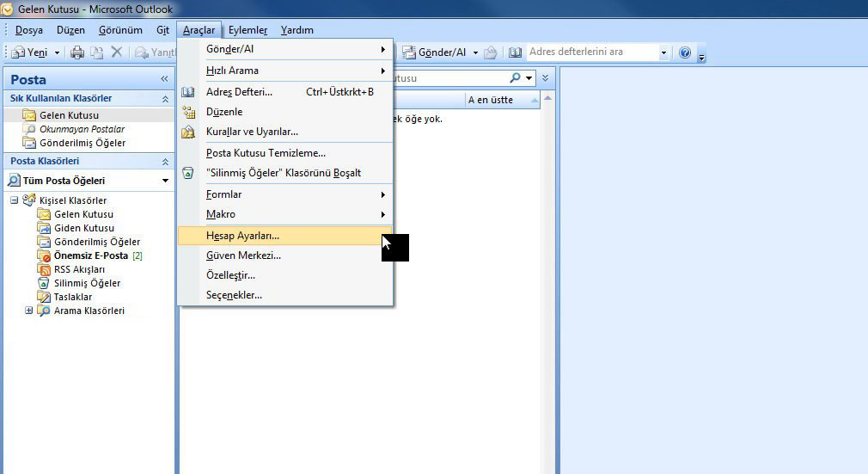This screenshot has height=474, width=868.
Task: Select Kişisel Klasörler root folder
Action: (72, 200)
